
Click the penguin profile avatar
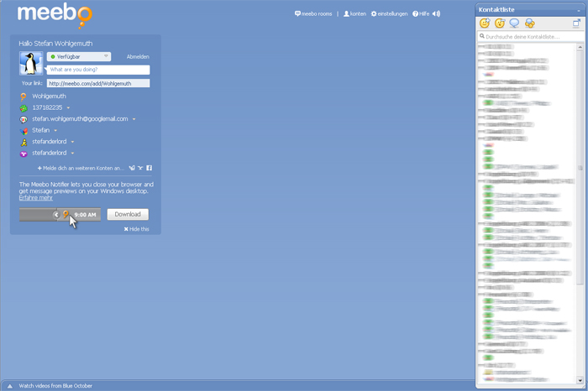[31, 63]
